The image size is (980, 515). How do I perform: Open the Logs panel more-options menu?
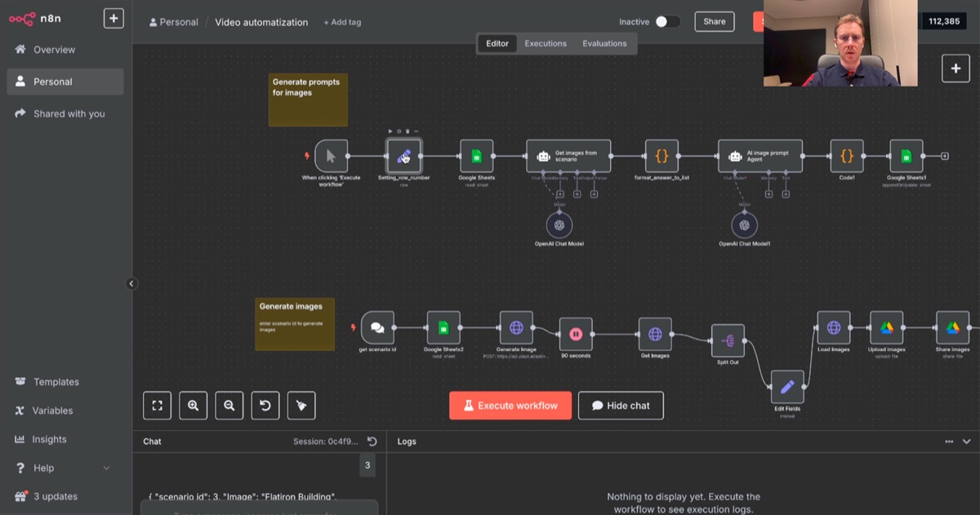[x=949, y=442]
